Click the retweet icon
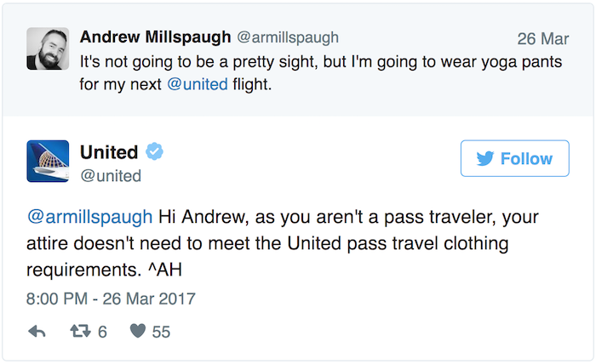596x364 pixels. 81,331
